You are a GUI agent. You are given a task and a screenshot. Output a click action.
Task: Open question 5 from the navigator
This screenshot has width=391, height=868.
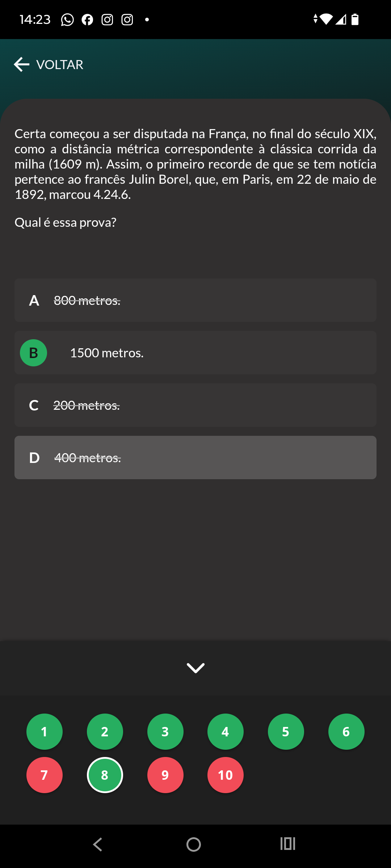coord(286,732)
